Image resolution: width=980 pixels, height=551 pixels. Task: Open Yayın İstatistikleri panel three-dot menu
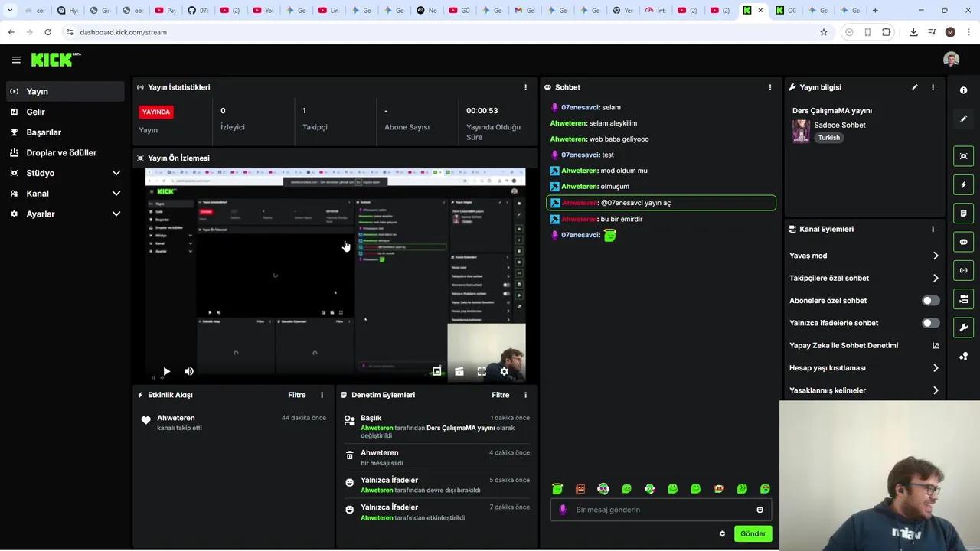click(x=525, y=87)
